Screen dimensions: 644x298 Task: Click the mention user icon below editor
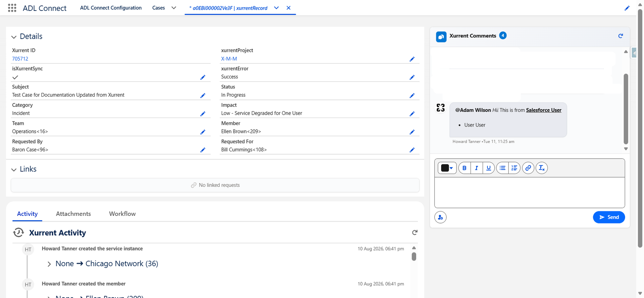(440, 217)
